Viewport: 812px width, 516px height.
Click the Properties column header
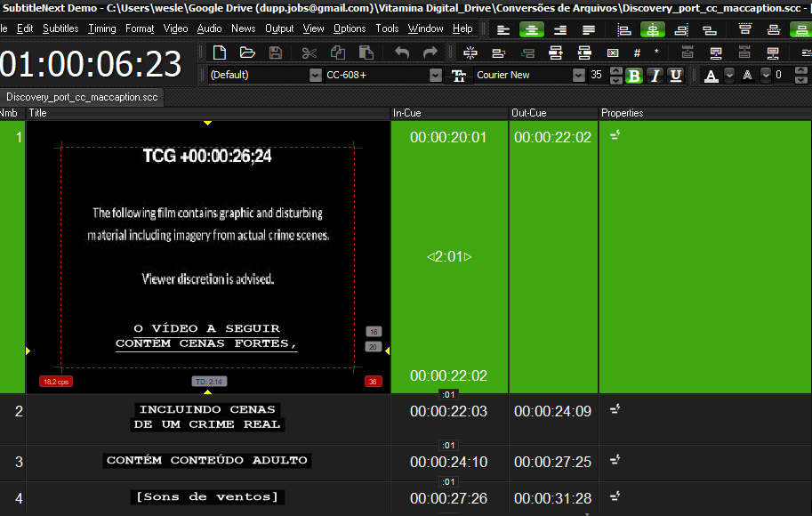click(x=705, y=113)
